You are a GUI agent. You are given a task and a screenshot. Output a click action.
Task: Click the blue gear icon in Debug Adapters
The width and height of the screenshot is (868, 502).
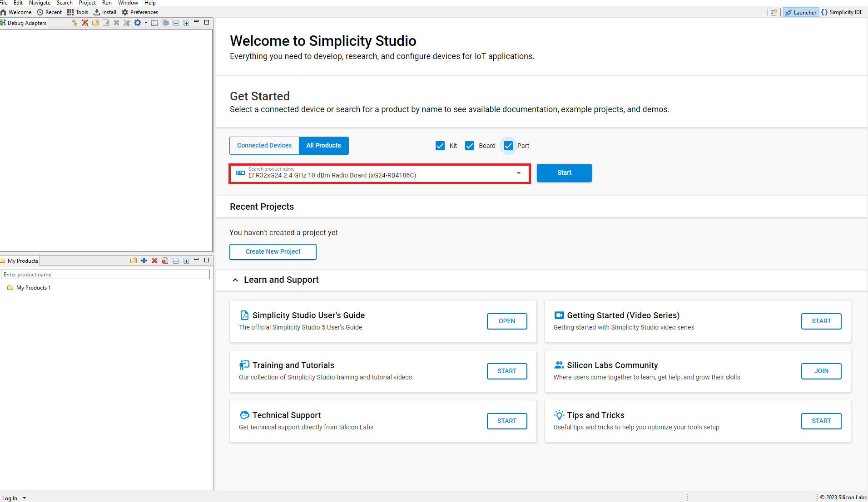point(137,23)
